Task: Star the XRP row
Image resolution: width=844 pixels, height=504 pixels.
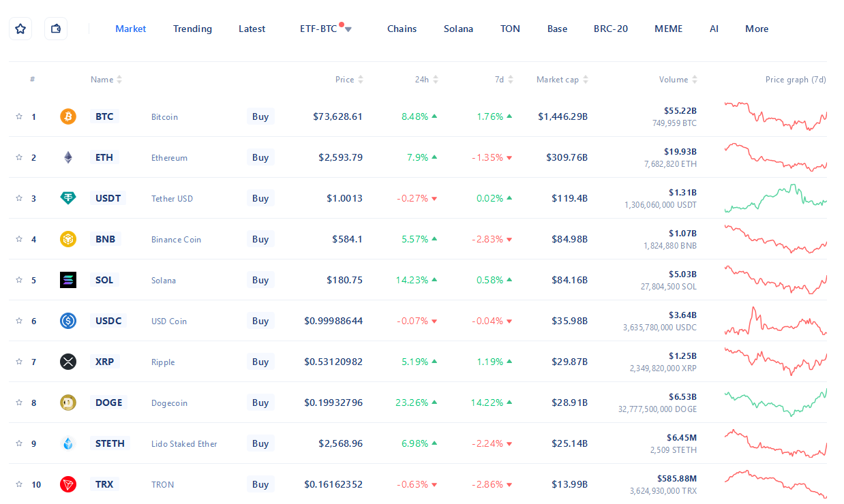Action: (19, 362)
